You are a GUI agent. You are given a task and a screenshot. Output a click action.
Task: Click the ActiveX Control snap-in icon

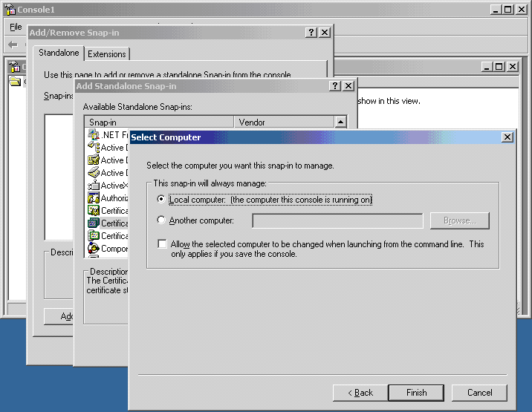tap(94, 185)
